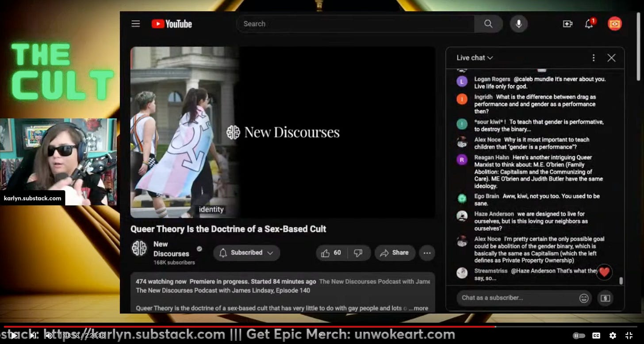
Task: Open the YouTube hamburger guide menu
Action: pyautogui.click(x=136, y=24)
